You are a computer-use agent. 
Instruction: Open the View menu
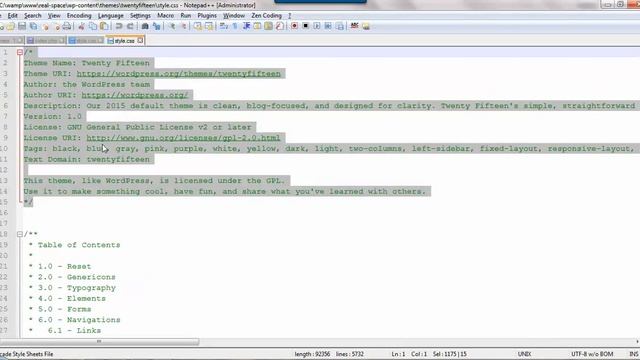click(x=54, y=16)
